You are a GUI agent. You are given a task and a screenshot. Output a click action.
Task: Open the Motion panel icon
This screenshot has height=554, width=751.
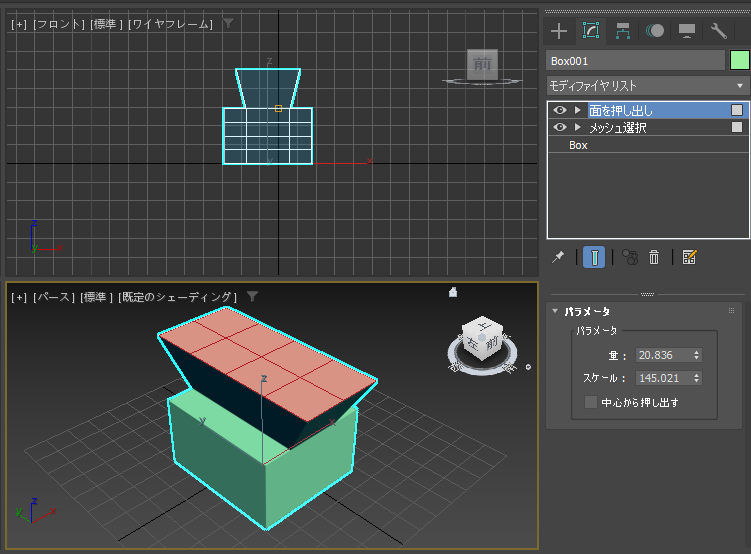[654, 31]
